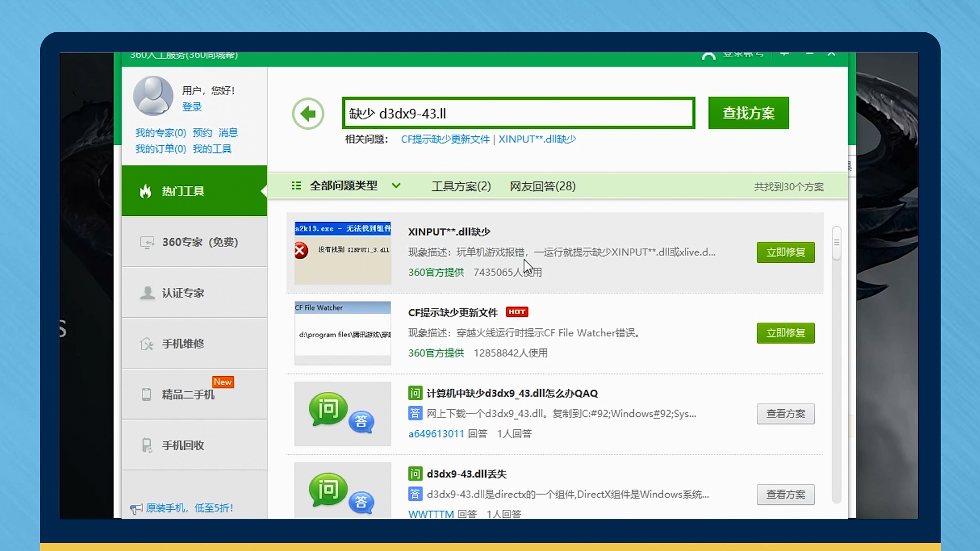Click the green back arrow button
This screenshot has height=551, width=980.
(x=308, y=114)
